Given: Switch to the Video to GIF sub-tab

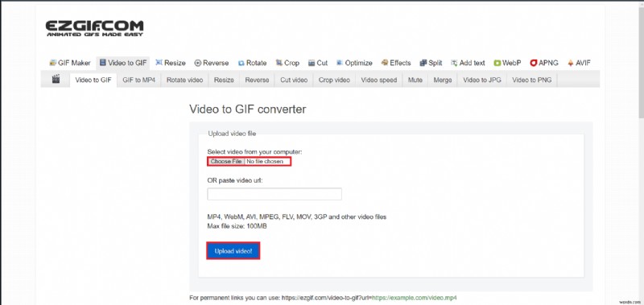Looking at the screenshot, I should click(93, 80).
